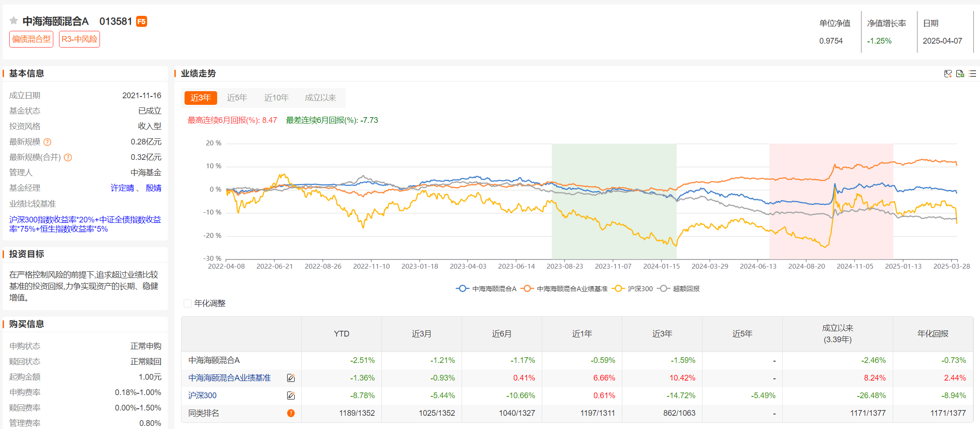Click the 净值增长率 value -1.25%

click(879, 41)
